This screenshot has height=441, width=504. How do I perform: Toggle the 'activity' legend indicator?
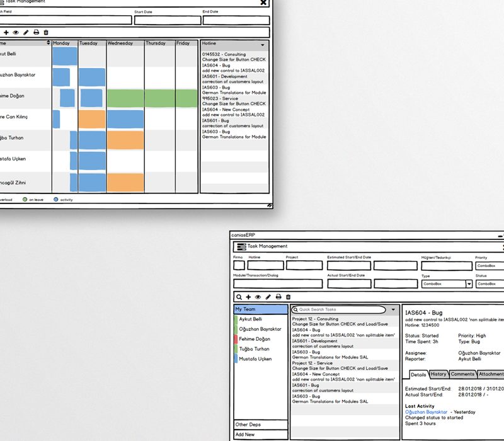55,199
